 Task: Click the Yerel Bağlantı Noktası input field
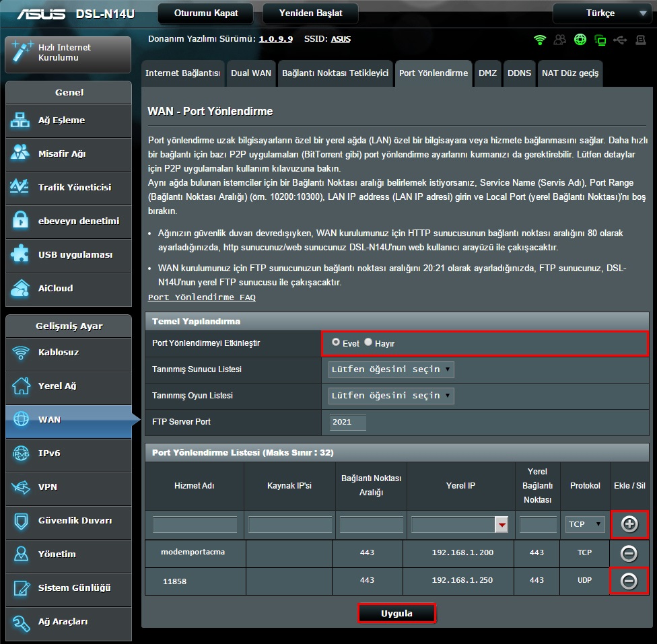point(538,525)
